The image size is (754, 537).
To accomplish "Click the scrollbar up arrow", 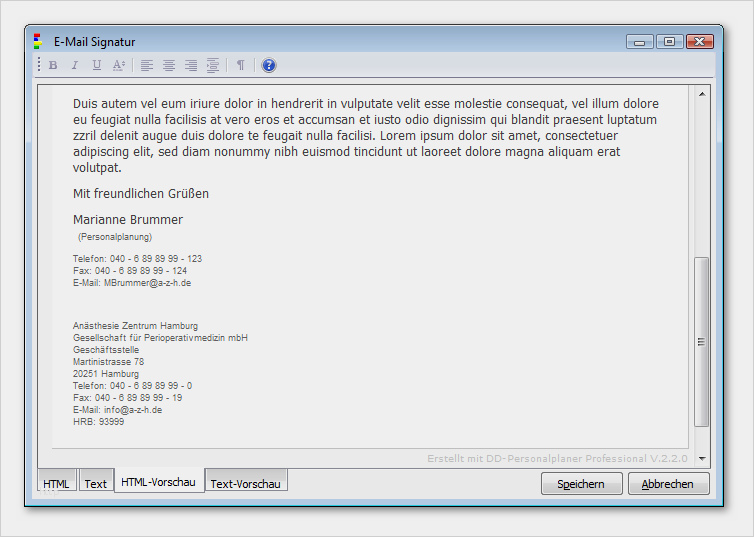I will (x=702, y=94).
